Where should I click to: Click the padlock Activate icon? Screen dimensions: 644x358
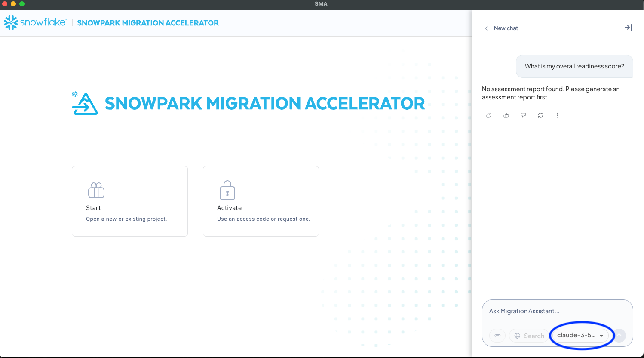click(x=227, y=190)
